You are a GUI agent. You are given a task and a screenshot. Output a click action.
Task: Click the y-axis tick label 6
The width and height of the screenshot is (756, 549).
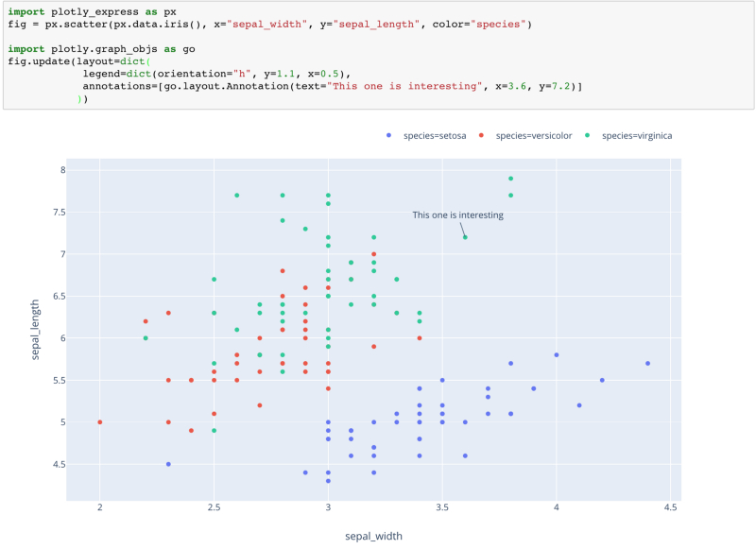(x=62, y=338)
